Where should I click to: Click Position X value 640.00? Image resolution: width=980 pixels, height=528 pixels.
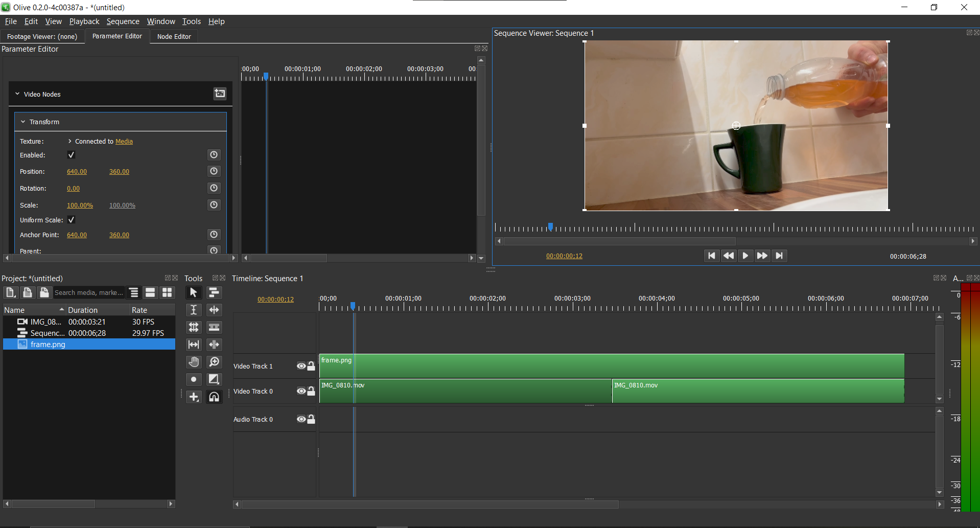click(77, 171)
